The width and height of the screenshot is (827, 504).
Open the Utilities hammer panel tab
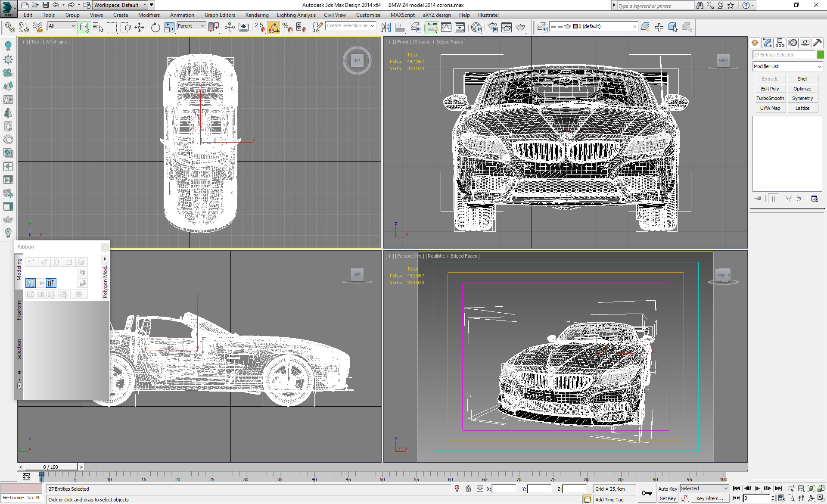click(818, 43)
